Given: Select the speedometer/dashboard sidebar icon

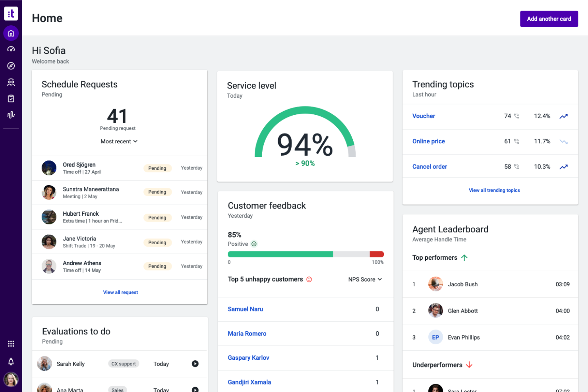Looking at the screenshot, I should click(11, 49).
